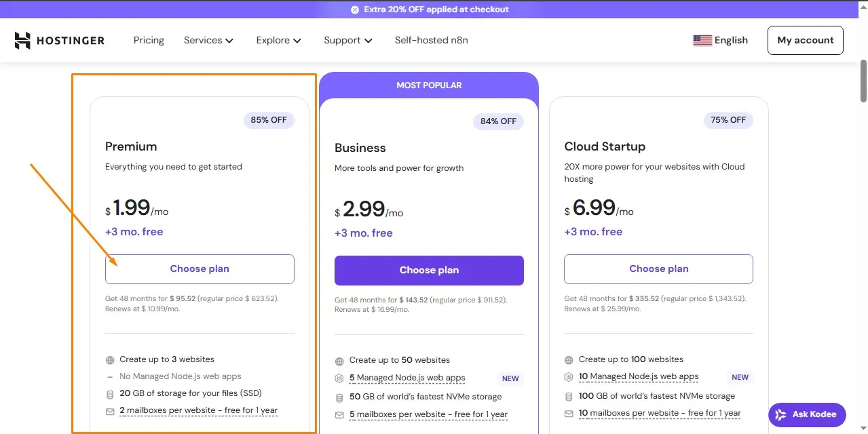Open the Self-hosted n8n page
This screenshot has width=868, height=434.
431,40
